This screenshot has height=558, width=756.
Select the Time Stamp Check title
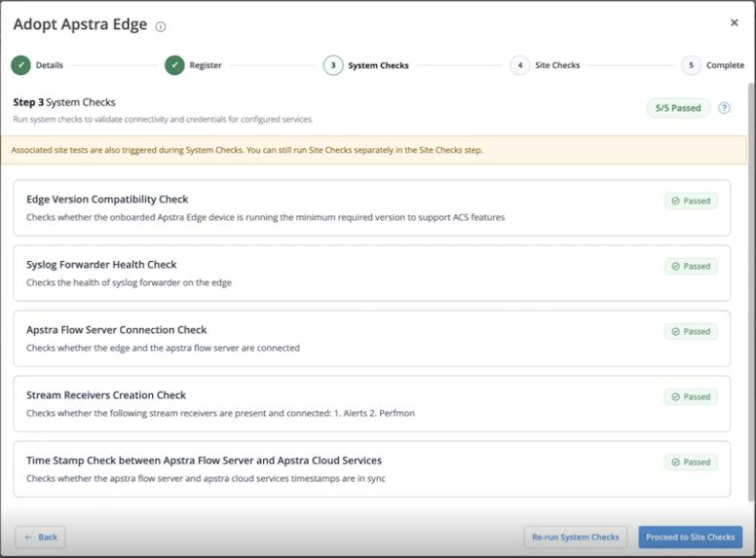coord(204,461)
